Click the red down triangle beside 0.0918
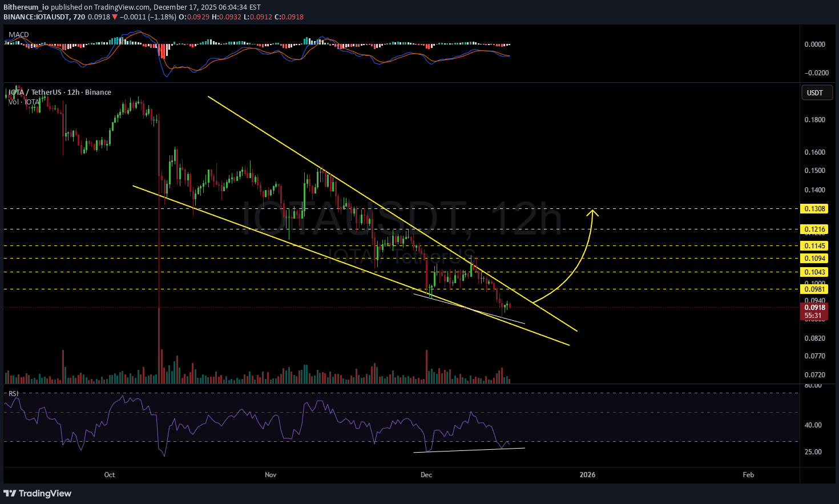This screenshot has width=839, height=504. pos(115,17)
